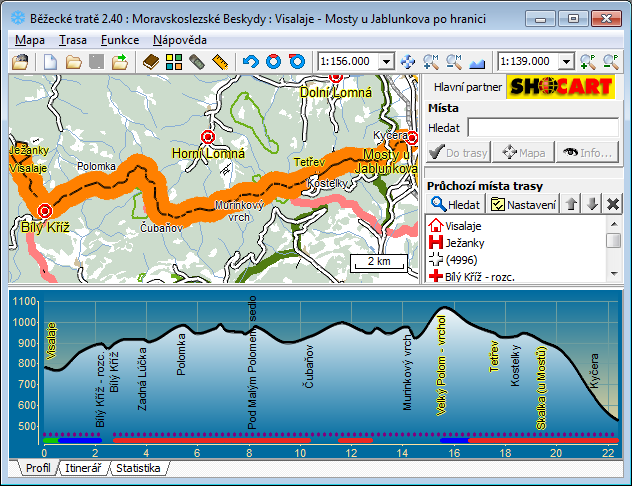Open a route file with the folder icon
Image resolution: width=632 pixels, height=486 pixels.
73,62
